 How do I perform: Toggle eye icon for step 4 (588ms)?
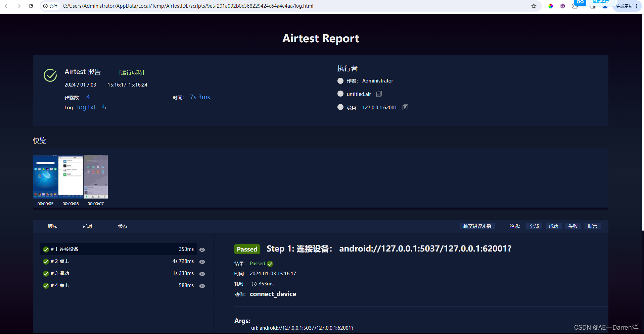(x=202, y=286)
